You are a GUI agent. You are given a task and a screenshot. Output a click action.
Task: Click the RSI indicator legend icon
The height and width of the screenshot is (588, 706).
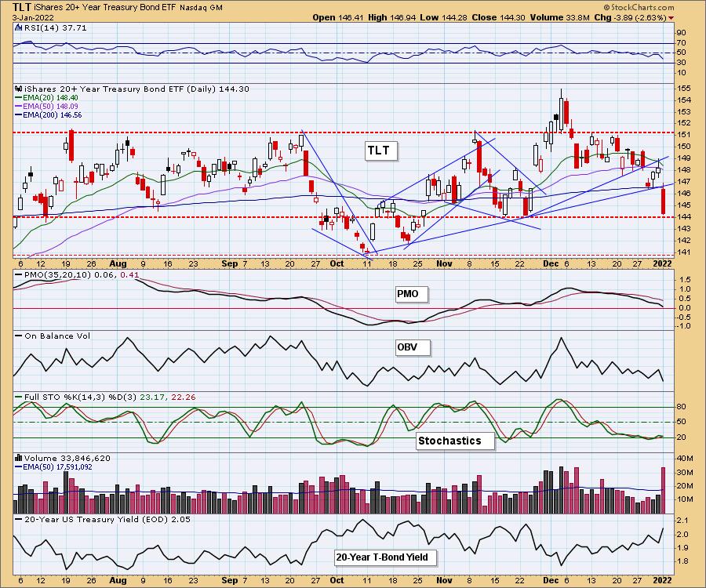coord(19,27)
